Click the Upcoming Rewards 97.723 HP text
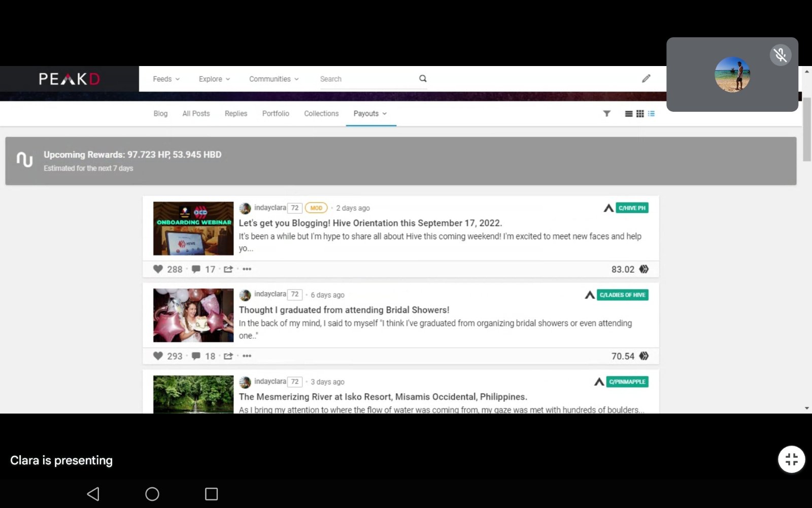812x508 pixels. coord(132,154)
